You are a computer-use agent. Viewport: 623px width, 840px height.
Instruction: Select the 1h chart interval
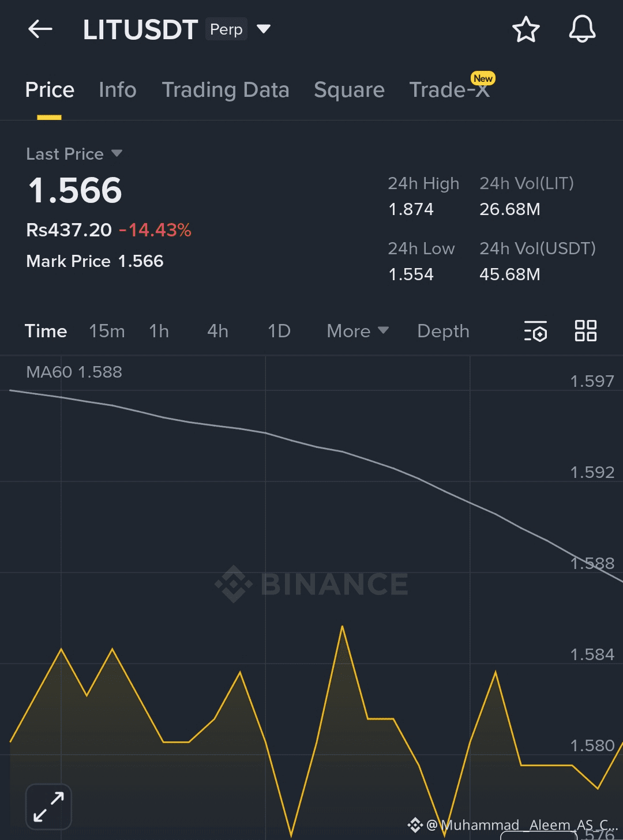tap(159, 331)
